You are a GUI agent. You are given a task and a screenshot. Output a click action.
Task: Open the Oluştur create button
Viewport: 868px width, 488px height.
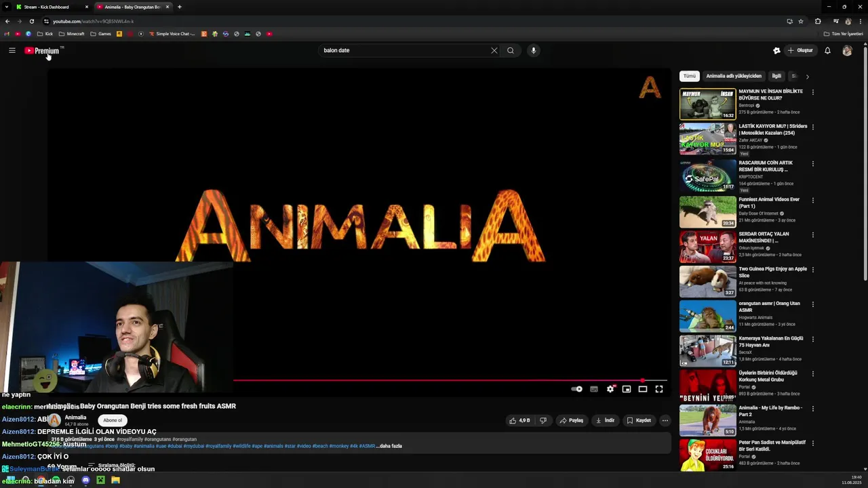(800, 50)
